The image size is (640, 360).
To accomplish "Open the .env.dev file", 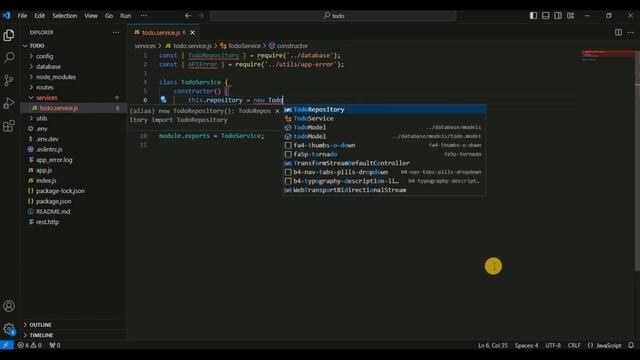I will (x=73, y=139).
